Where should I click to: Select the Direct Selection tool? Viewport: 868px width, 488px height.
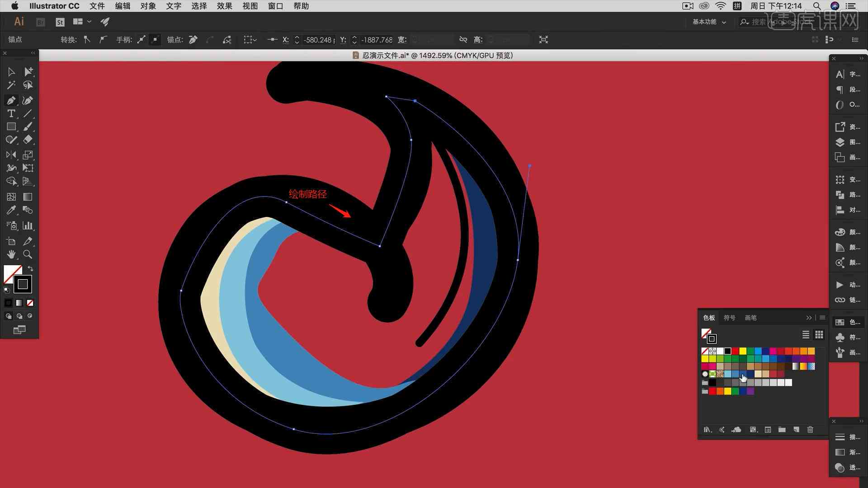click(28, 71)
